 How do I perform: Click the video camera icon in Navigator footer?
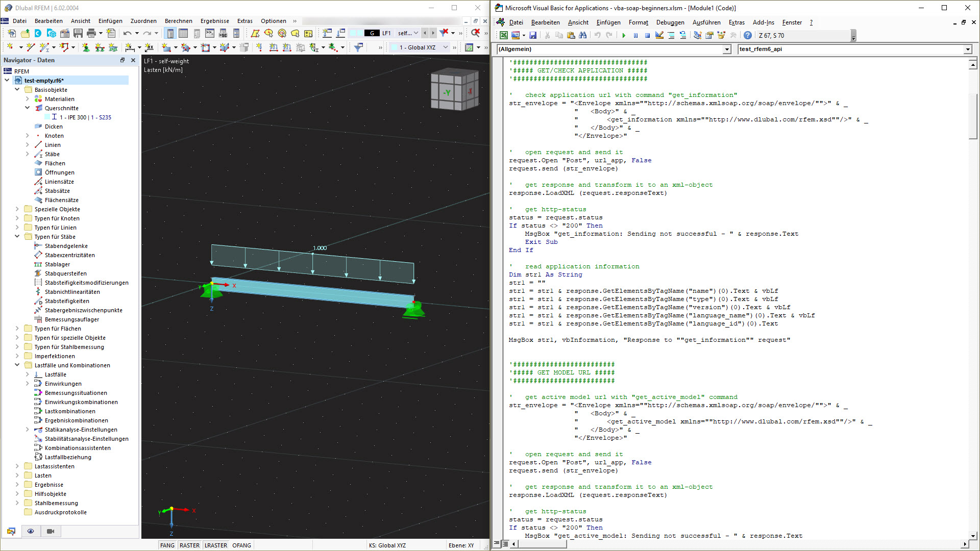(x=51, y=531)
